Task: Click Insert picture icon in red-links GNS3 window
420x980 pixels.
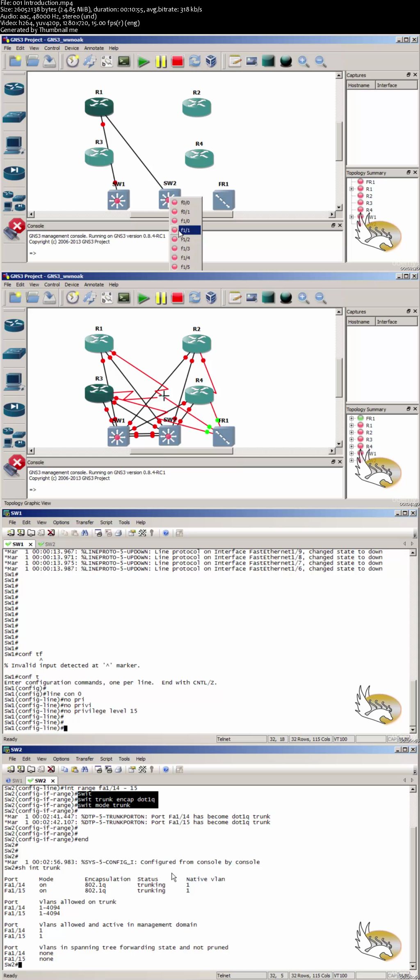Action: [x=251, y=298]
